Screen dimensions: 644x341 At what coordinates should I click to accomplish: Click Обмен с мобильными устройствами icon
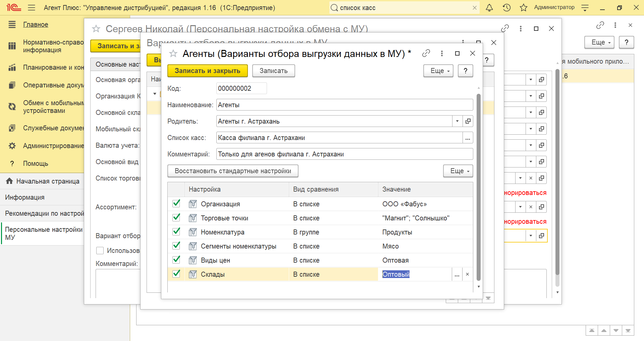[x=12, y=107]
